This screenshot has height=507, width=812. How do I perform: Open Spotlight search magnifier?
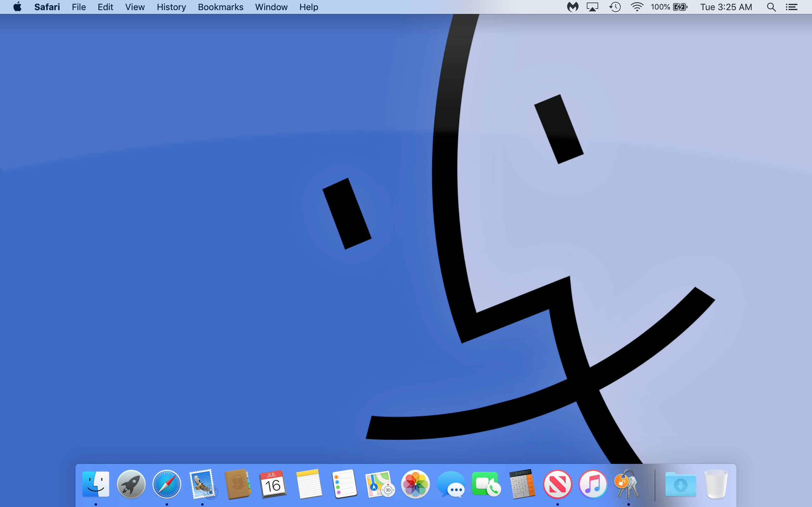[771, 7]
